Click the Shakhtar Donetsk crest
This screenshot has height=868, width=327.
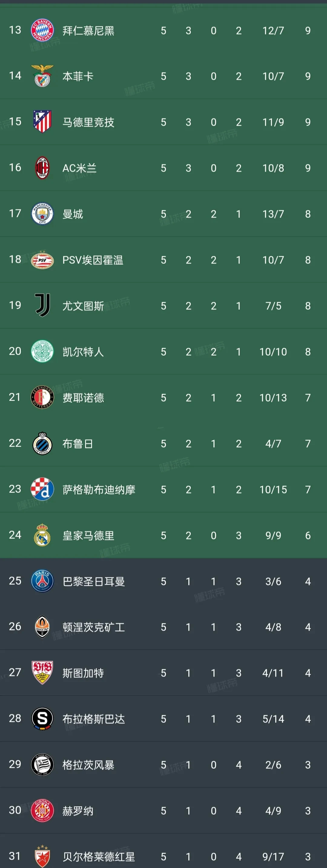(x=42, y=627)
